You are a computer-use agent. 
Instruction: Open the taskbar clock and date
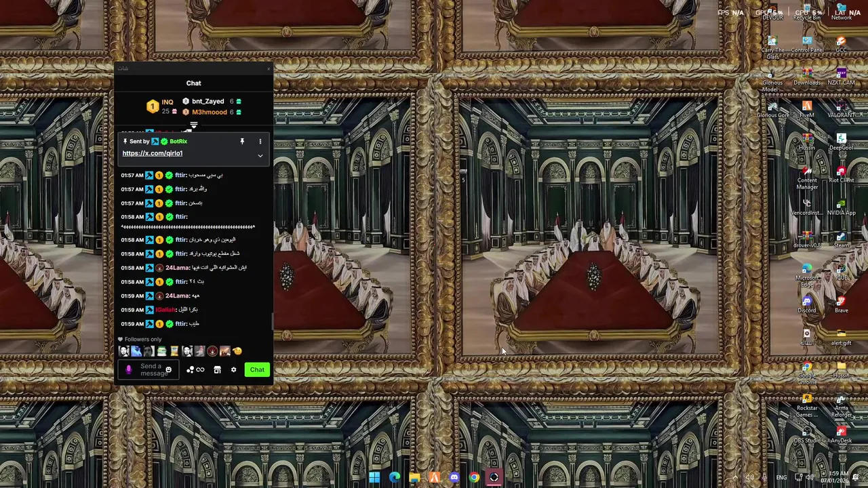(x=836, y=478)
